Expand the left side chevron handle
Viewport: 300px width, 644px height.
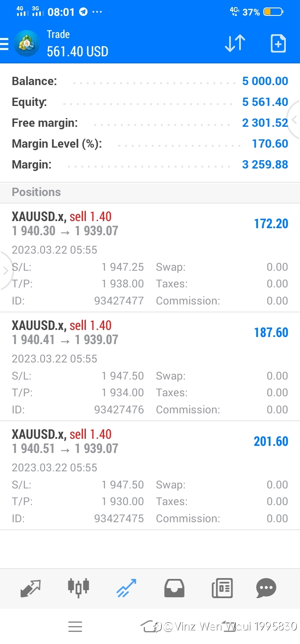(x=6, y=271)
